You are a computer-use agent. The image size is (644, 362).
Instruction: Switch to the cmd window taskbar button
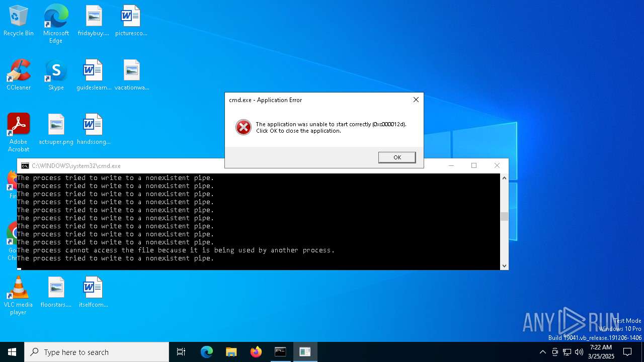(x=280, y=352)
